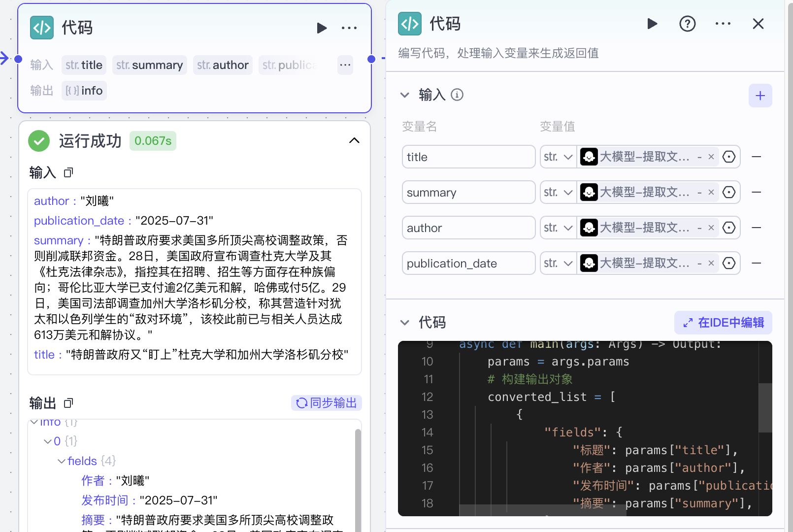Copy the node output data using the copy icon
Screen dimensions: 793x532
coord(68,403)
